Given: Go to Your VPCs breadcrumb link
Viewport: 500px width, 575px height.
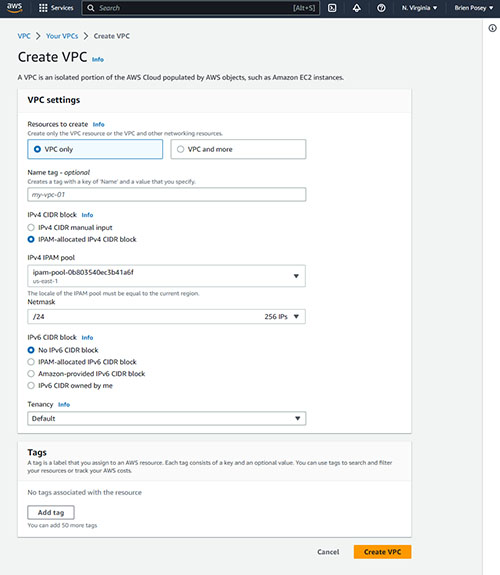Looking at the screenshot, I should click(62, 36).
